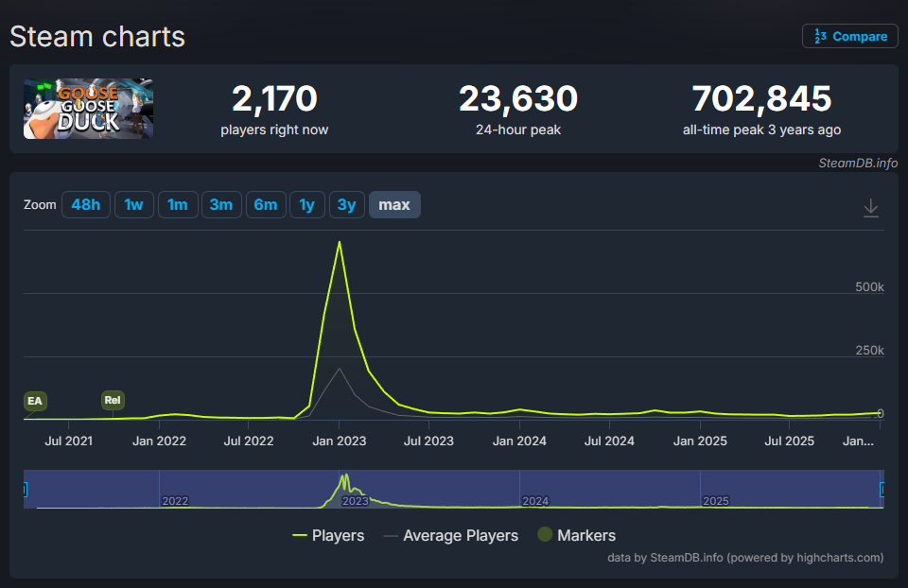Toggle the Players series in legend
Viewport: 908px width, 588px height.
point(328,535)
